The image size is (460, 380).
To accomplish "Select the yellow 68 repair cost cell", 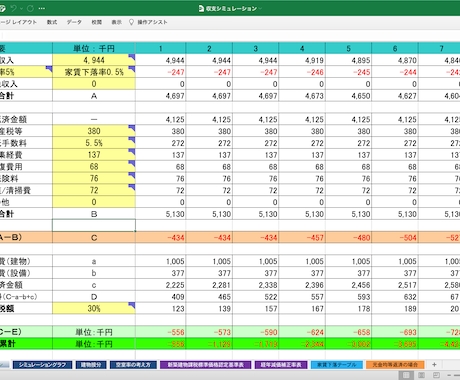I will click(x=94, y=166).
